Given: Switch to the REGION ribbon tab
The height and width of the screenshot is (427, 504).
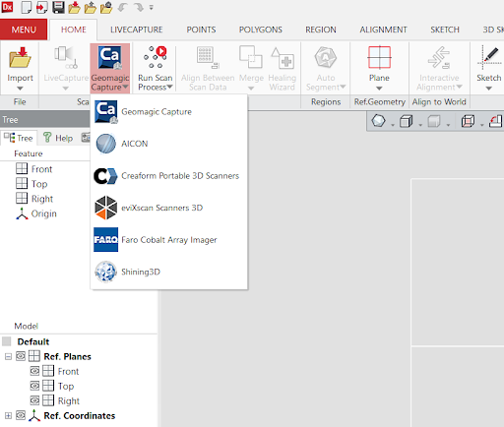Looking at the screenshot, I should tap(321, 30).
